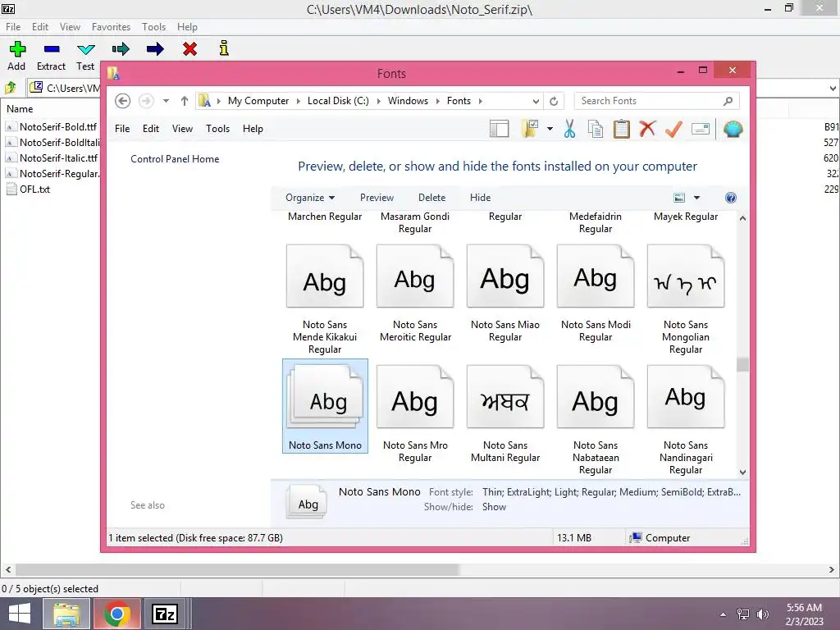The width and height of the screenshot is (840, 630).
Task: Click breadcrumb arrow after Local Disk (C:)
Action: (x=378, y=101)
